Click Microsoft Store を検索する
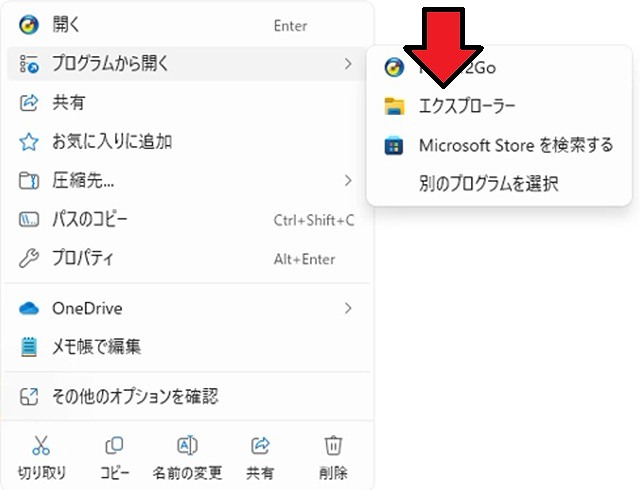Screen dimensions: 640x490 [x=515, y=146]
